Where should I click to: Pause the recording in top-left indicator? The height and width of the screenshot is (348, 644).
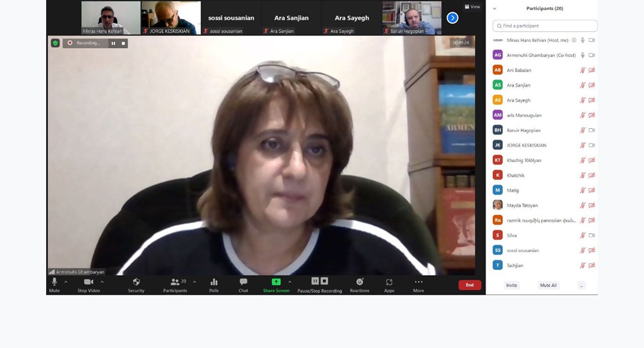[x=113, y=43]
